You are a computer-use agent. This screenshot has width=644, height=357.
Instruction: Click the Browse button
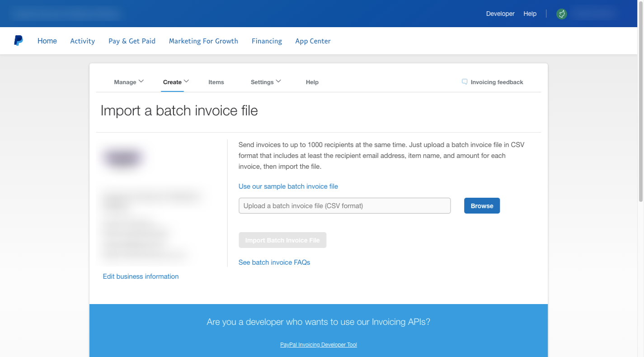pyautogui.click(x=482, y=205)
